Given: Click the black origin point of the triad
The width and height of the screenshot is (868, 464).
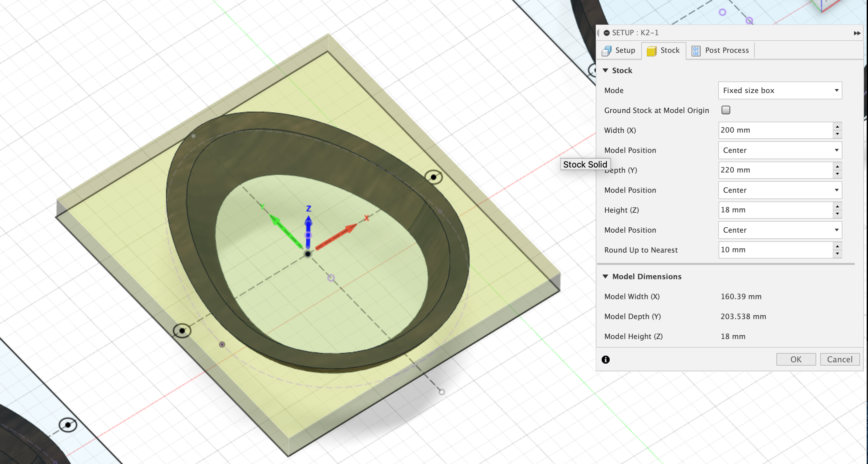Looking at the screenshot, I should [x=307, y=254].
